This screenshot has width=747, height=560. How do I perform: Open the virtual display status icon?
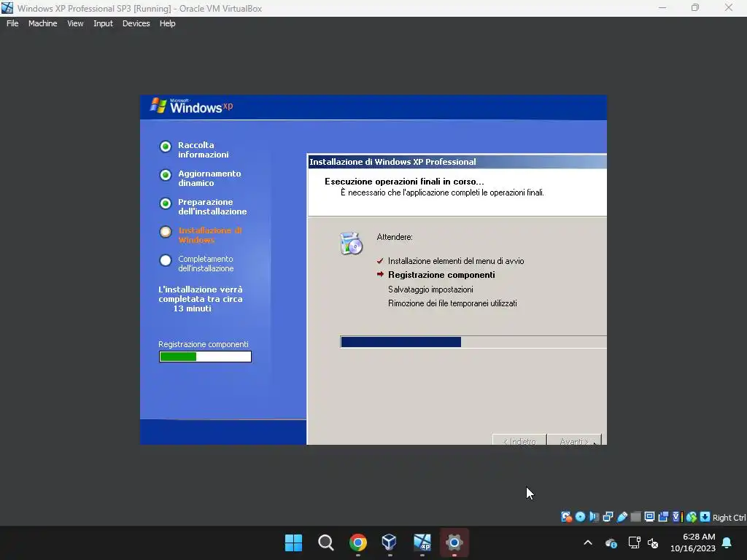click(x=649, y=517)
